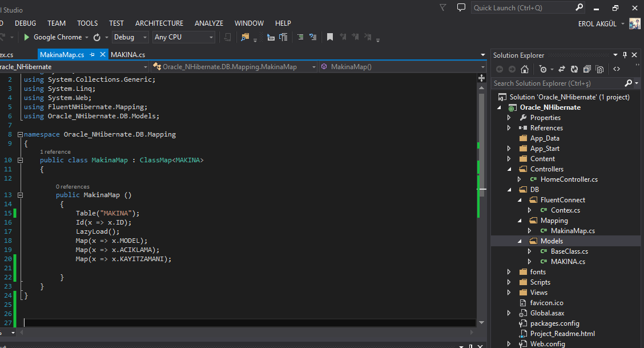644x348 pixels.
Task: Click the View Code angle-brackets icon
Action: [617, 69]
